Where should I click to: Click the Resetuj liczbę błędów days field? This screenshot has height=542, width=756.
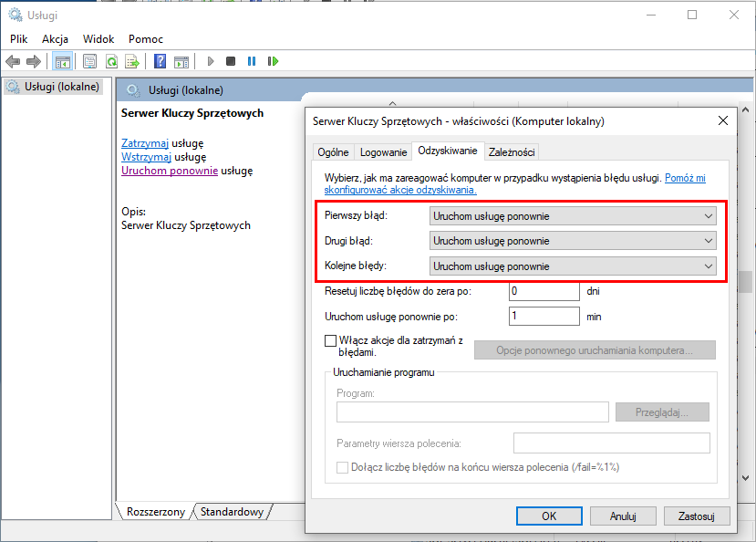click(544, 291)
